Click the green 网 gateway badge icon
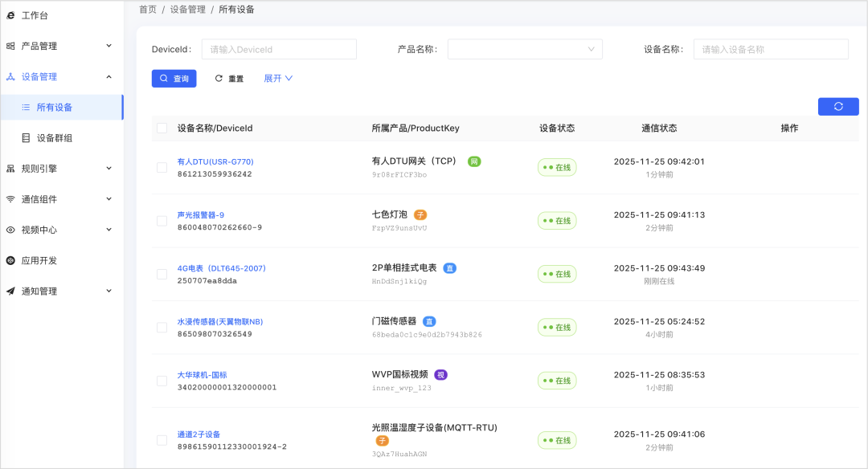Image resolution: width=868 pixels, height=469 pixels. pyautogui.click(x=474, y=161)
